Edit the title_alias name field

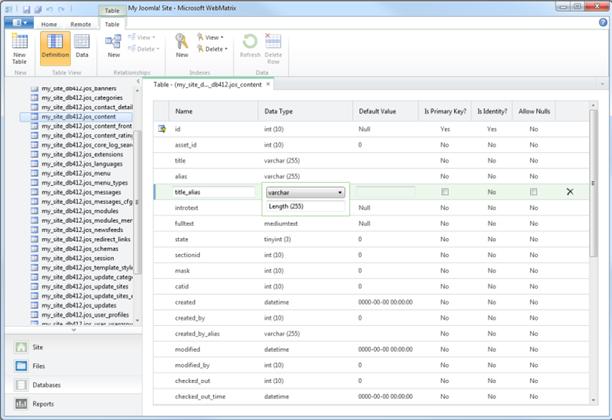[213, 192]
